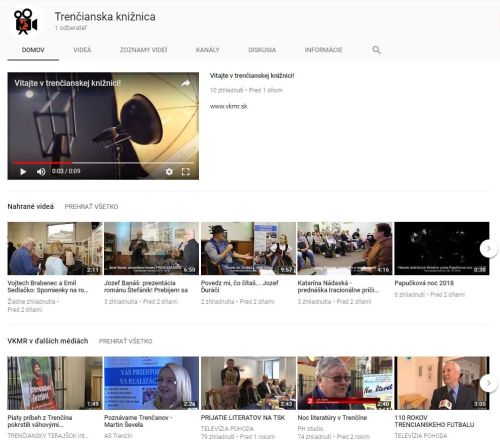Open the 110 ROKOV TRENČIANSKEHO FUTBALU thumbnail
The image size is (500, 440).
click(x=442, y=383)
